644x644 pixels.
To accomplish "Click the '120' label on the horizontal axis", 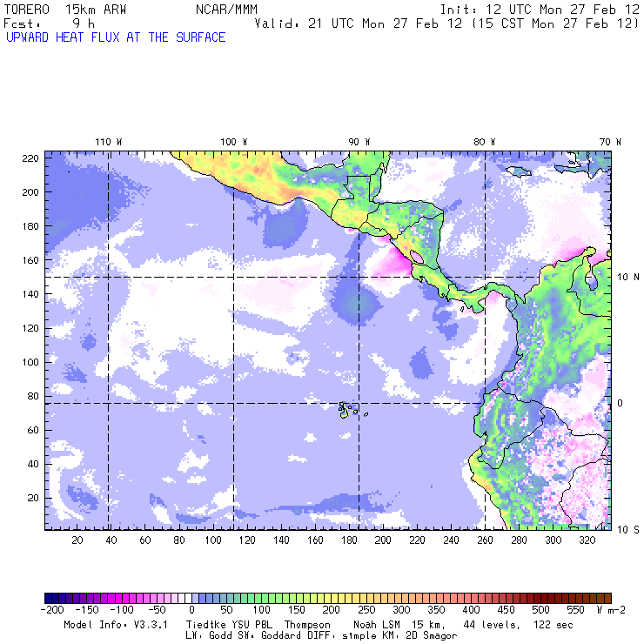I will [x=247, y=540].
